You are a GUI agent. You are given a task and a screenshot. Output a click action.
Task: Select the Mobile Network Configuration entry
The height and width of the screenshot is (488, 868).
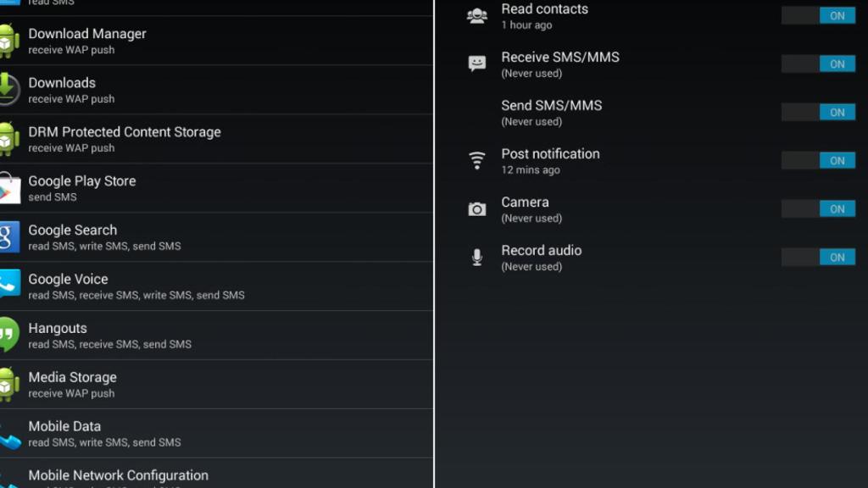pos(119,474)
